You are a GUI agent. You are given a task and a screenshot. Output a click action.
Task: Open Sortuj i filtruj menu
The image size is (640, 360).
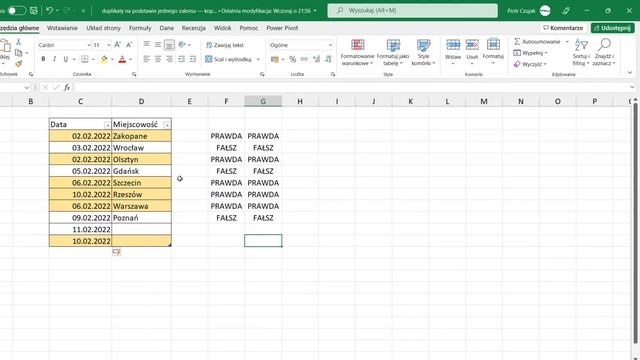pos(581,52)
